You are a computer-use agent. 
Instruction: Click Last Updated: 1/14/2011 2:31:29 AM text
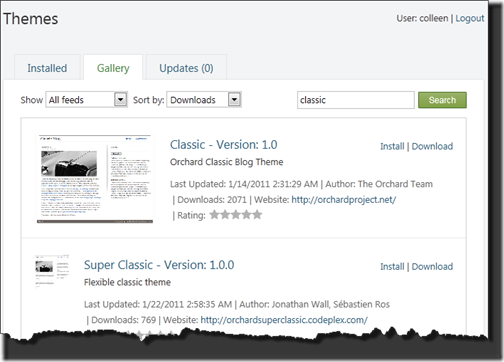pos(244,184)
